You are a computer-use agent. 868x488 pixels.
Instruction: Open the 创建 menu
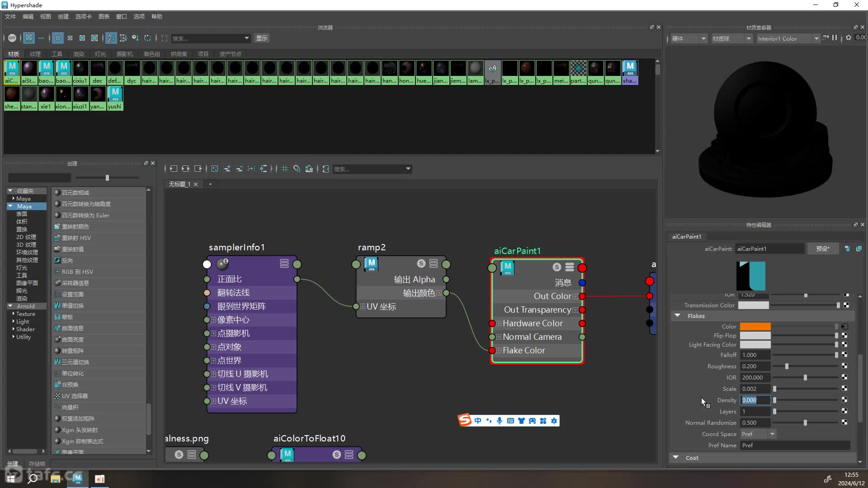pos(63,17)
